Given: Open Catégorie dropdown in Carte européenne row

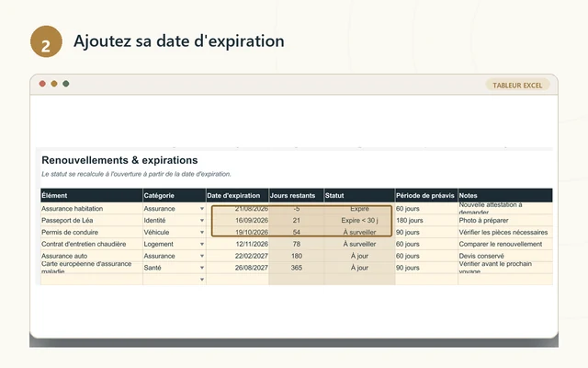Looking at the screenshot, I should 202,268.
